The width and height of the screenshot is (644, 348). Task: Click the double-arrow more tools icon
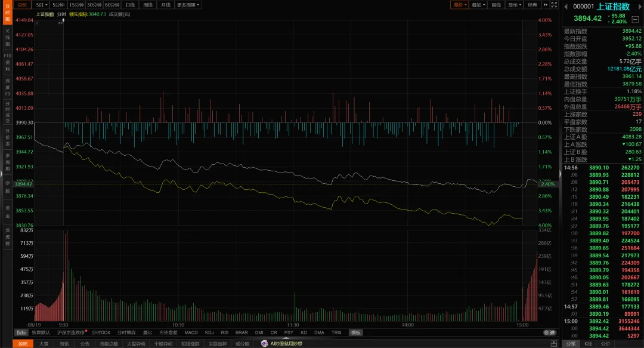546,5
